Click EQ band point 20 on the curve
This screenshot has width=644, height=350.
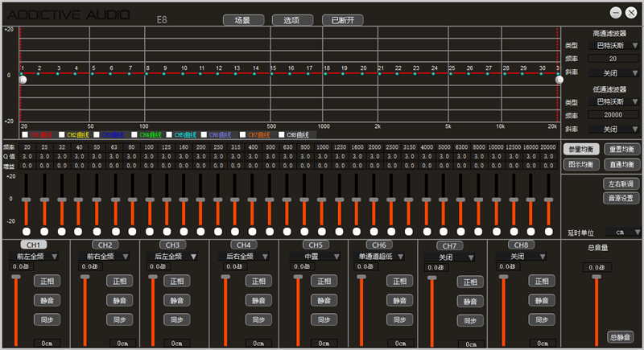(363, 74)
